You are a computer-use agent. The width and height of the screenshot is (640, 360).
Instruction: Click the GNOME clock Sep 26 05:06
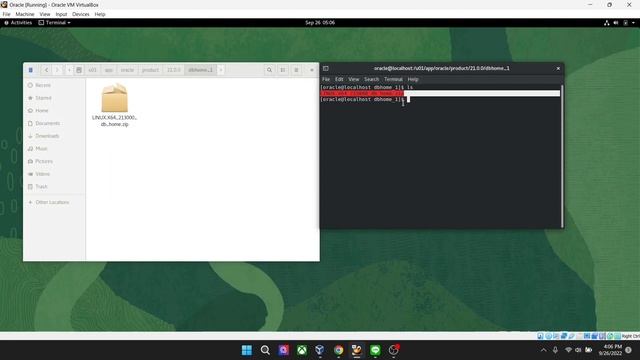point(320,23)
